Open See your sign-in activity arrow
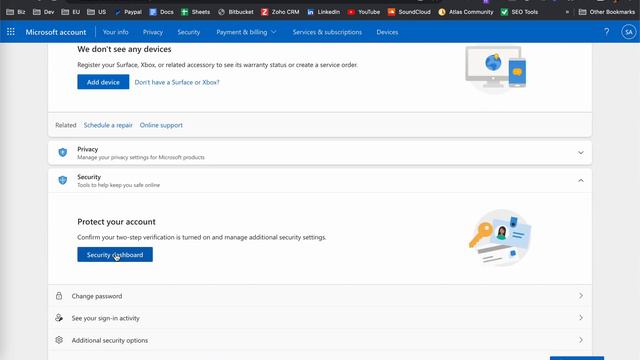The height and width of the screenshot is (360, 640). 580,318
